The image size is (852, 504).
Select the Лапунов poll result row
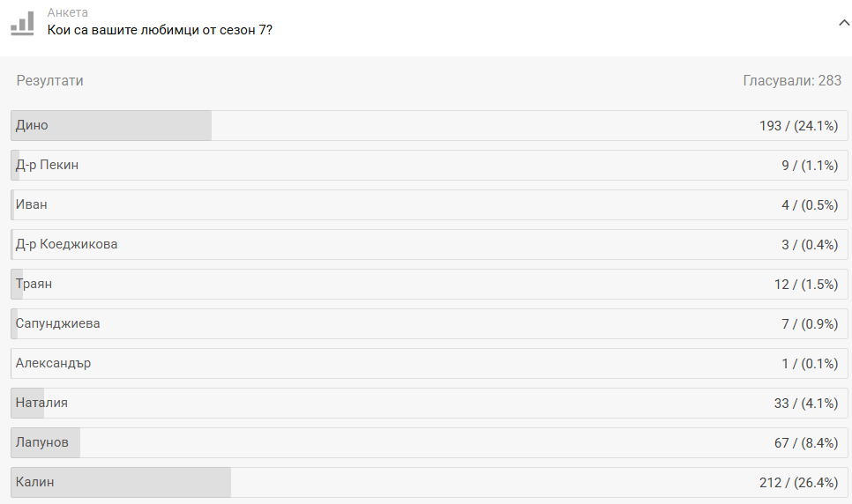pos(429,443)
